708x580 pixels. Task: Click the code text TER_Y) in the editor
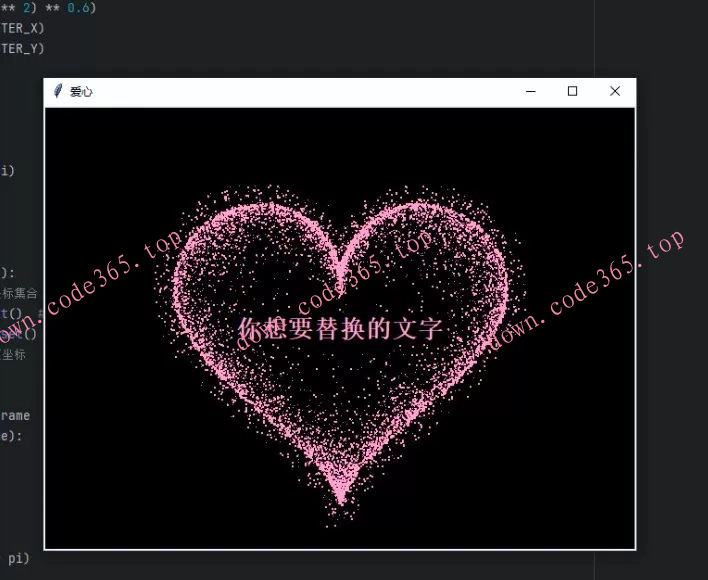(22, 48)
